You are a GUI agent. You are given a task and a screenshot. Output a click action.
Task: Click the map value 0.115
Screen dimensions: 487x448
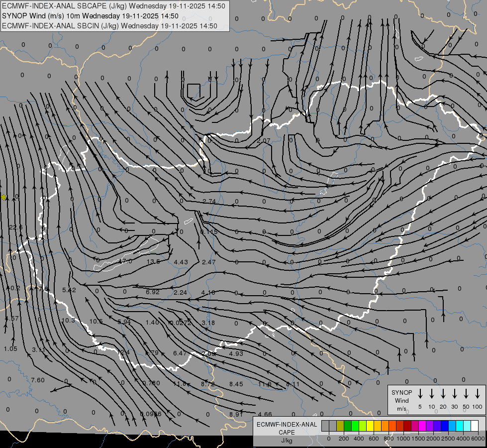click(209, 232)
